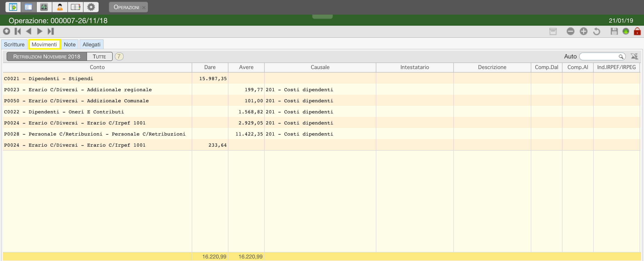This screenshot has height=261, width=644.
Task: Open the import panel icon with green arrow
Action: coord(13,7)
